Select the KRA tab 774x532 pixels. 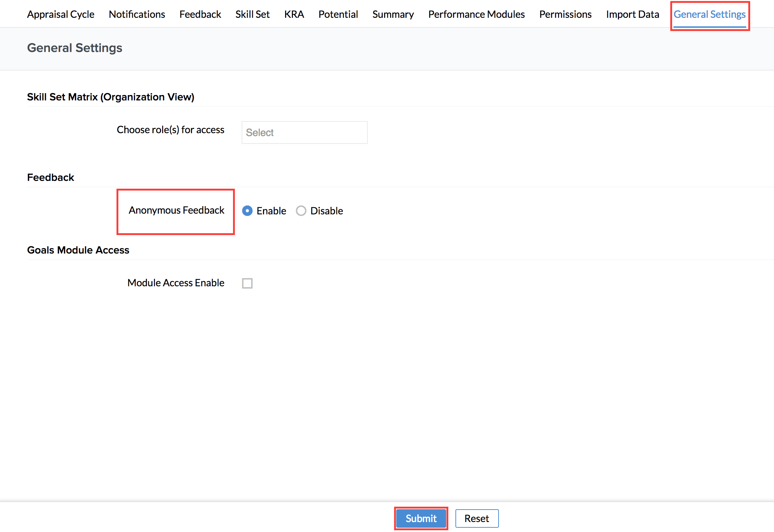pos(294,14)
